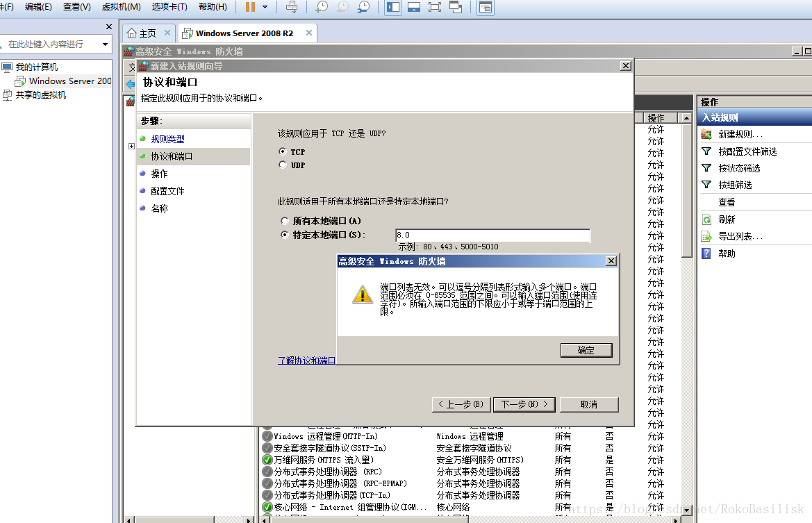Open the 编辑(E) menu
Image resolution: width=812 pixels, height=523 pixels.
click(38, 7)
